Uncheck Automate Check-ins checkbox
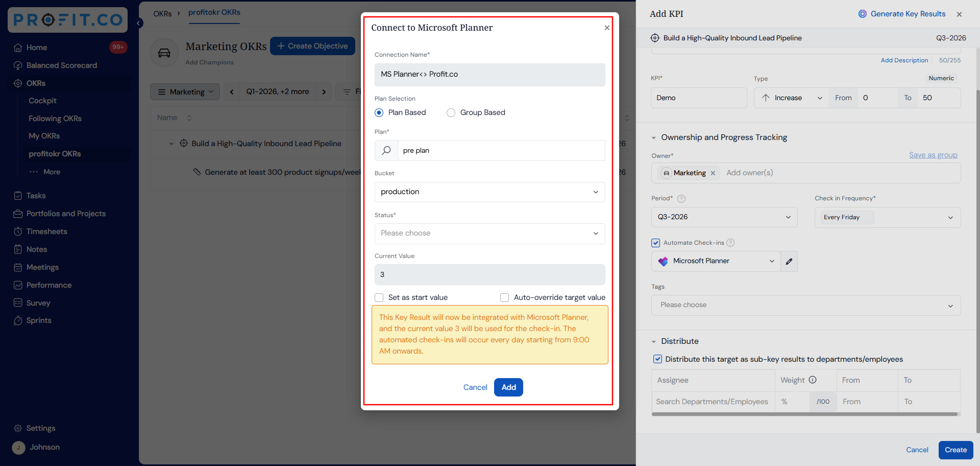 point(656,243)
